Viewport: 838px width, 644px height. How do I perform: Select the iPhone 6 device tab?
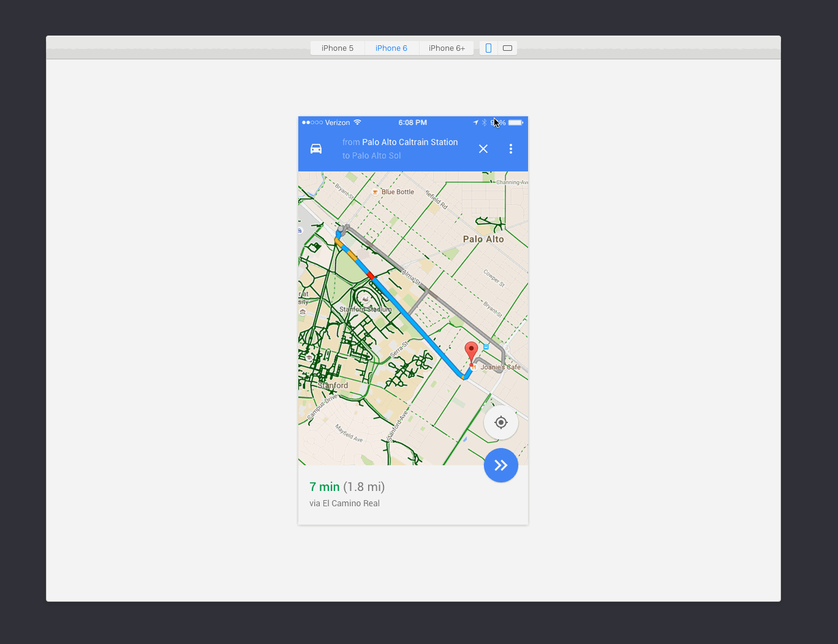(x=391, y=48)
